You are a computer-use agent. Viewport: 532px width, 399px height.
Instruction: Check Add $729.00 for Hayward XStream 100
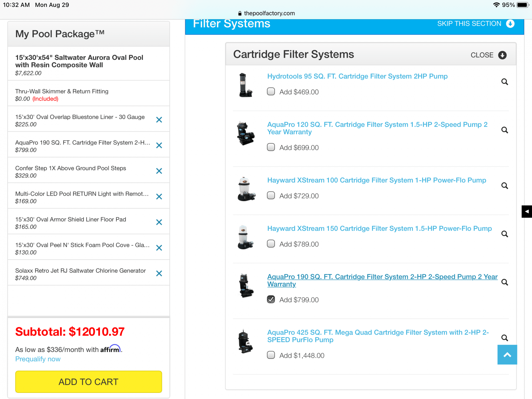point(271,196)
